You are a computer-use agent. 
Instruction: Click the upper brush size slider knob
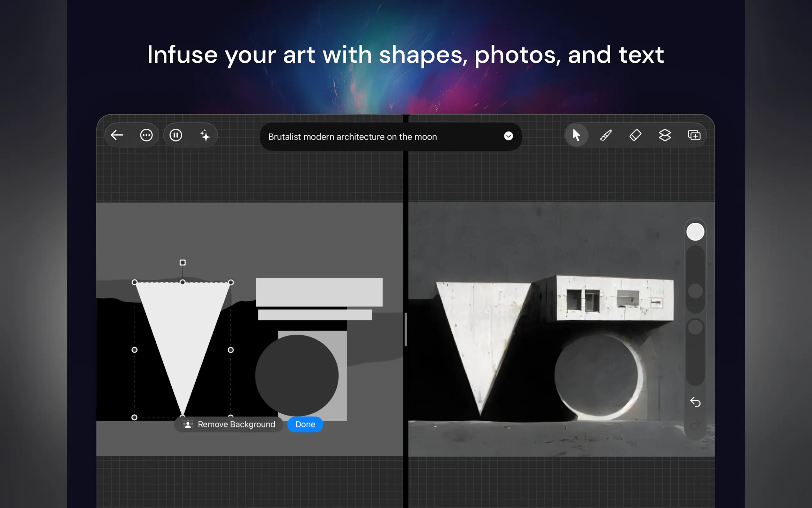(x=695, y=291)
